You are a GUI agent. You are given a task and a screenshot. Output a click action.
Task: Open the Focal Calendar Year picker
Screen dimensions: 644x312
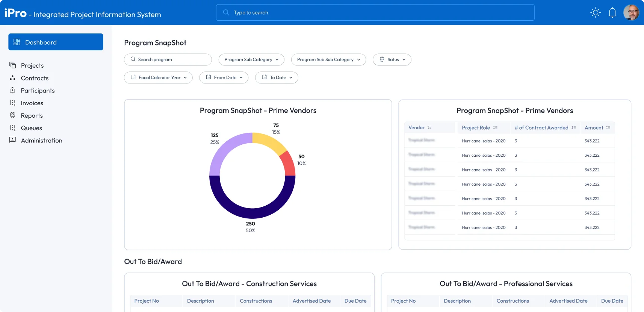pos(158,77)
